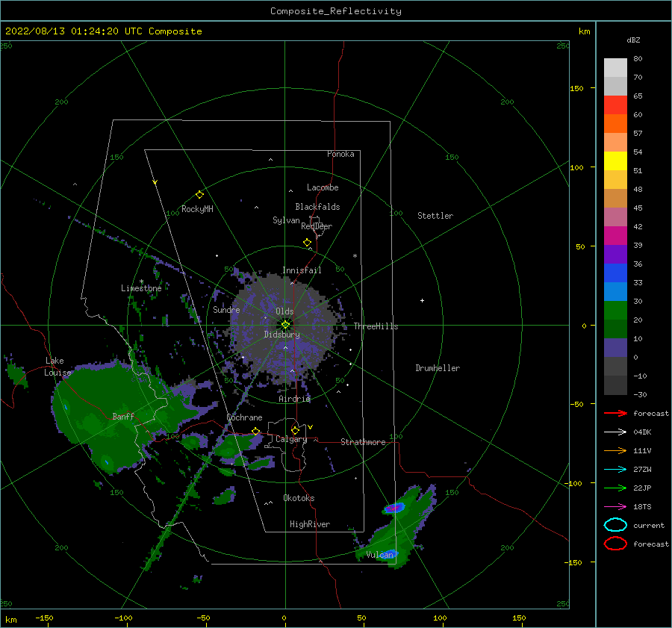Click the Composite_Reflectivity title
This screenshot has height=628, width=672.
click(x=335, y=11)
